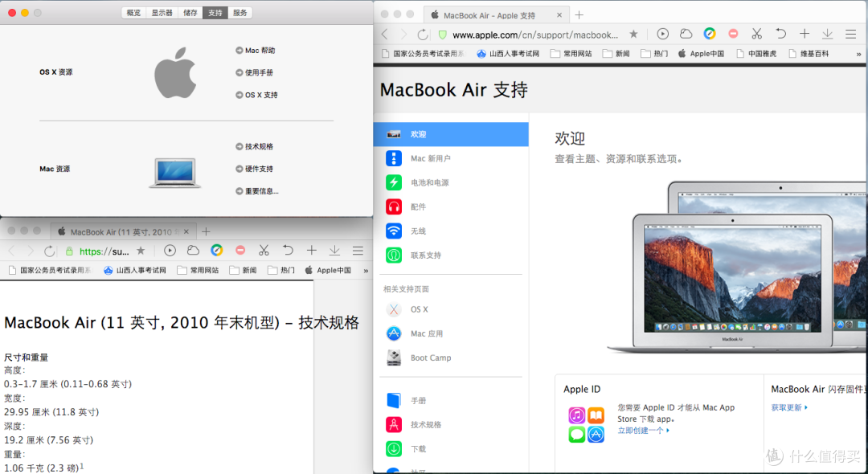Open a new tab in the lower-left browser
Screen dimensions: 868x474
point(206,231)
